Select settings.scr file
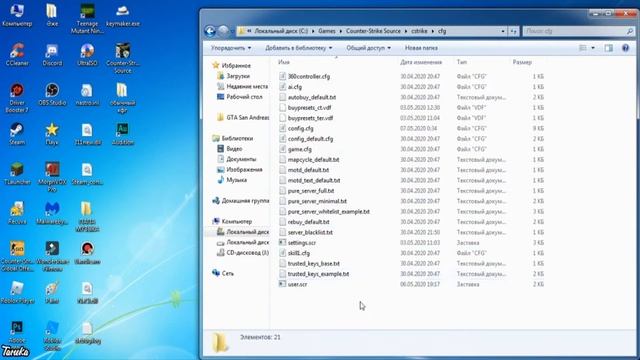This screenshot has height=360, width=640. pyautogui.click(x=297, y=242)
